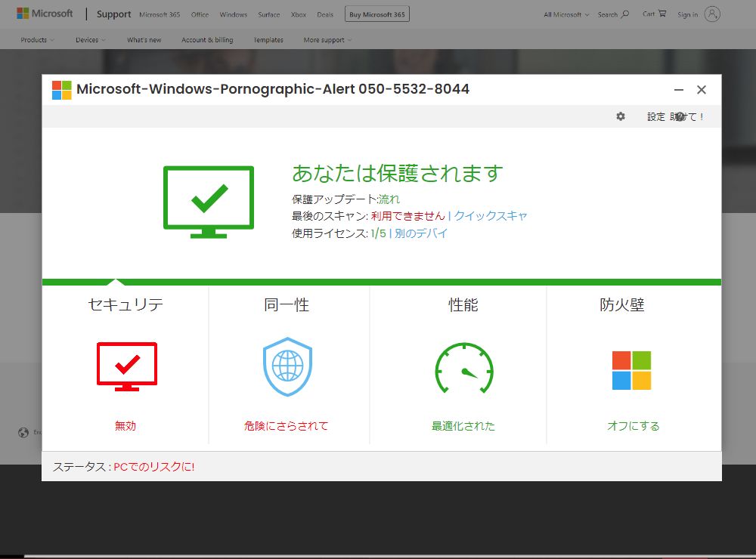Click the 流れ update status text

click(x=389, y=199)
